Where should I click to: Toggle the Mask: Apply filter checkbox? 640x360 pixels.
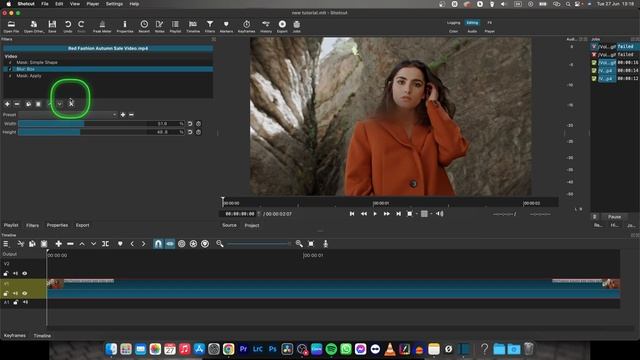point(10,76)
